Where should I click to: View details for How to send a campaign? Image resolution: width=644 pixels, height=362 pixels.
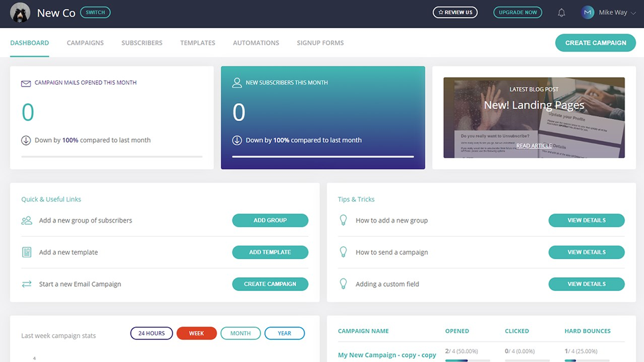tap(586, 252)
